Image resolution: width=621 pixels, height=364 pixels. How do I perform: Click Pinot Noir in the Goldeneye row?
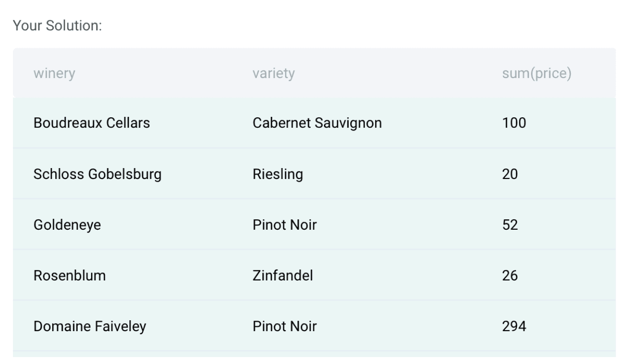[x=285, y=225]
